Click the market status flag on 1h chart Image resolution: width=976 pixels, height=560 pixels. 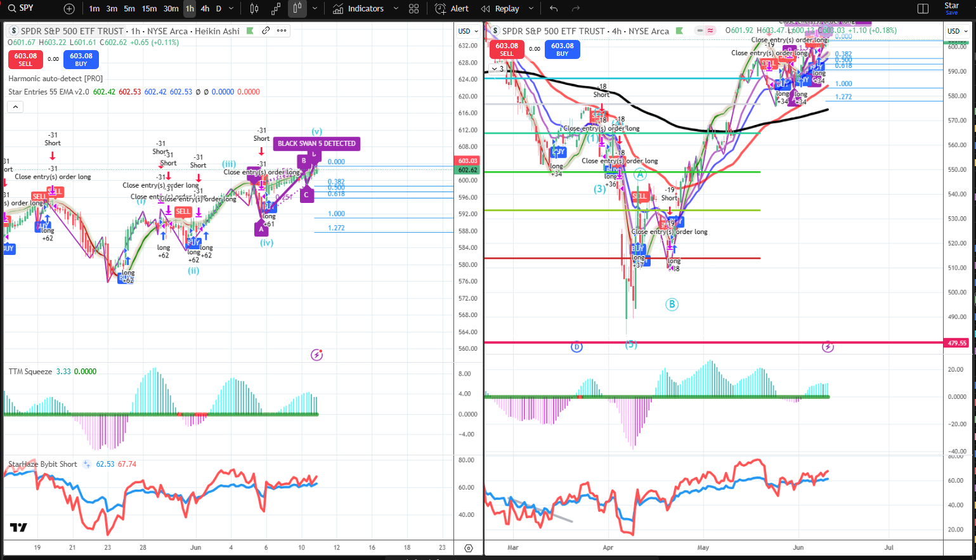coord(251,30)
